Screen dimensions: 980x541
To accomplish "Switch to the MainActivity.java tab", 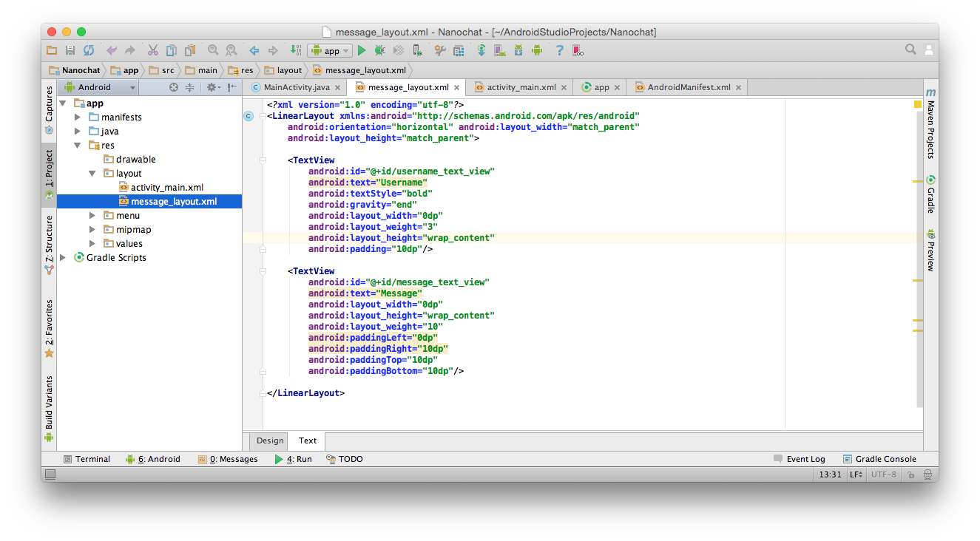I will [296, 87].
